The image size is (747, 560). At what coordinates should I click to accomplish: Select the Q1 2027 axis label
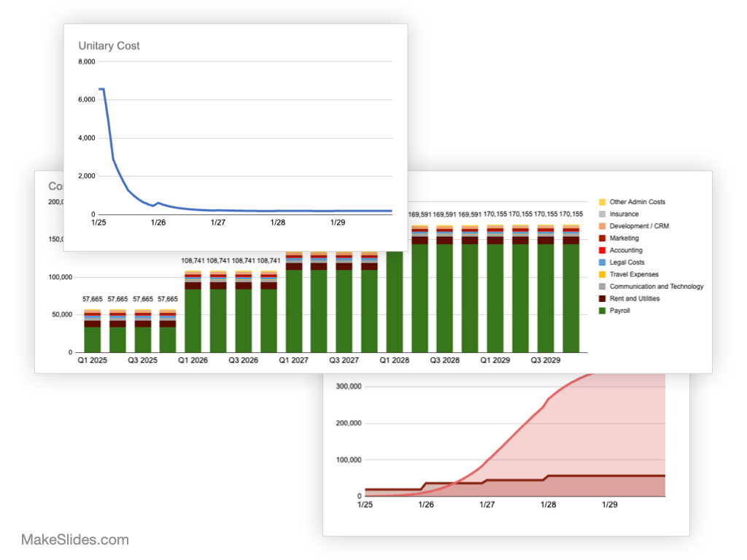point(293,361)
